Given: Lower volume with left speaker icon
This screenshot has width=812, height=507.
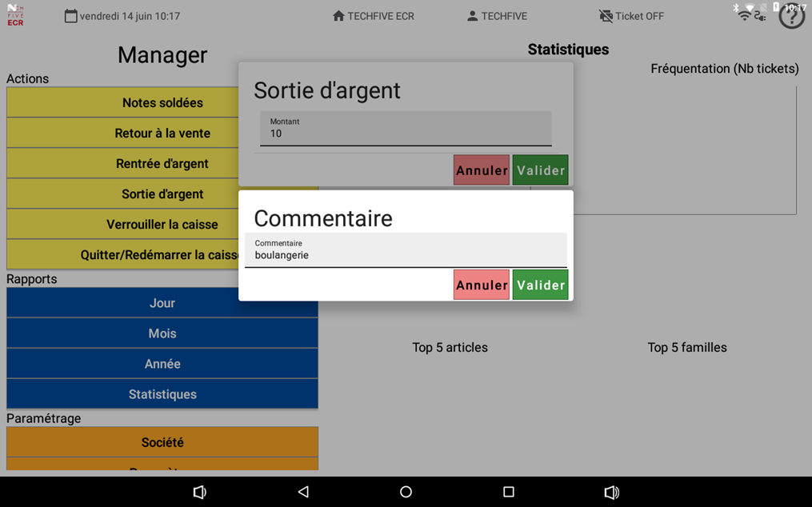Looking at the screenshot, I should coord(200,492).
